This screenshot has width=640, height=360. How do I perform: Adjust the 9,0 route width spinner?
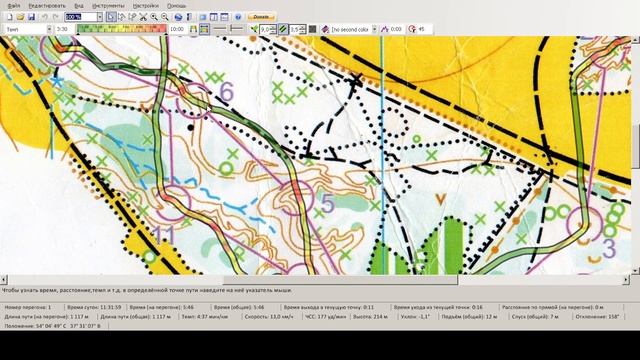268,29
